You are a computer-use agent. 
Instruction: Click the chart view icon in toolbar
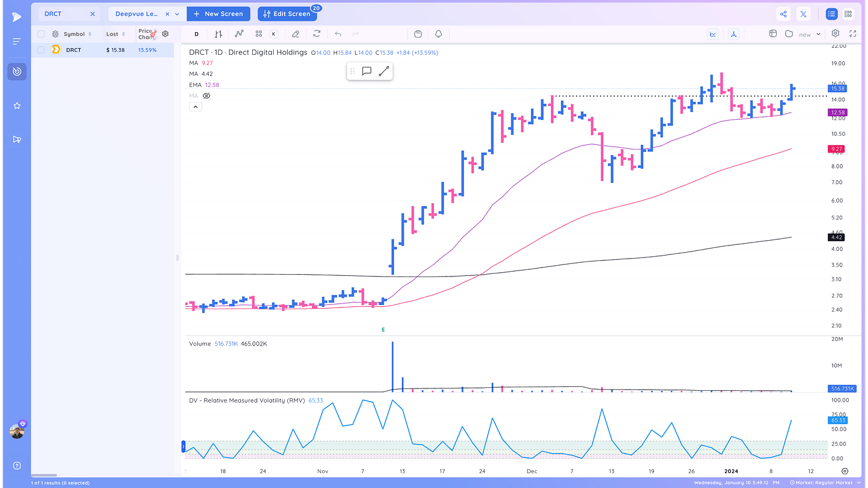click(713, 34)
